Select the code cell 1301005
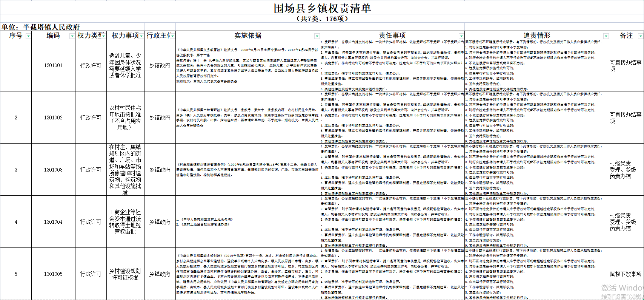Screen dimensions: 644x300 tap(53, 274)
